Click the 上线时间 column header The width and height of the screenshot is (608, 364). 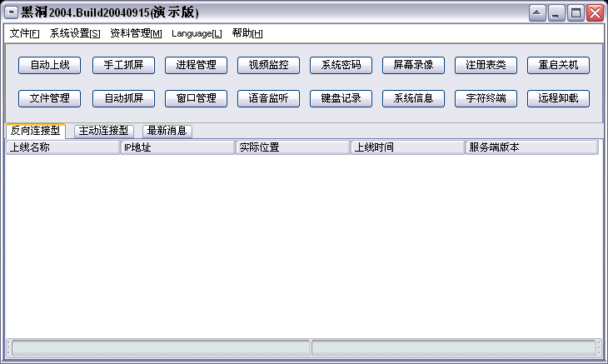[x=407, y=147]
